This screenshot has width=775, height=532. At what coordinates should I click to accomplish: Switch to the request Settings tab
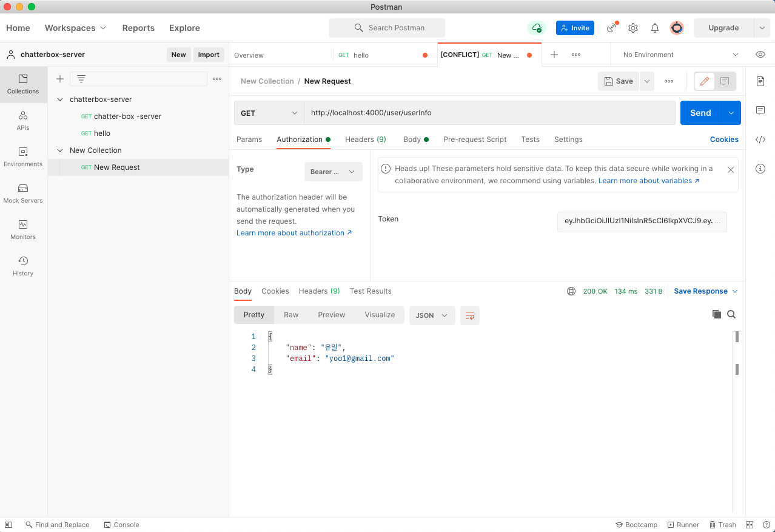pyautogui.click(x=568, y=140)
